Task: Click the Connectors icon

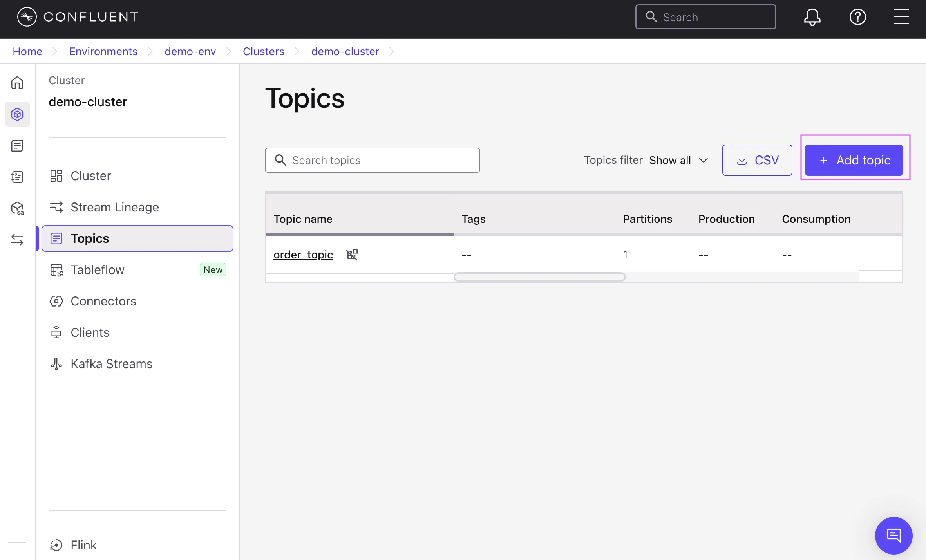Action: [56, 301]
